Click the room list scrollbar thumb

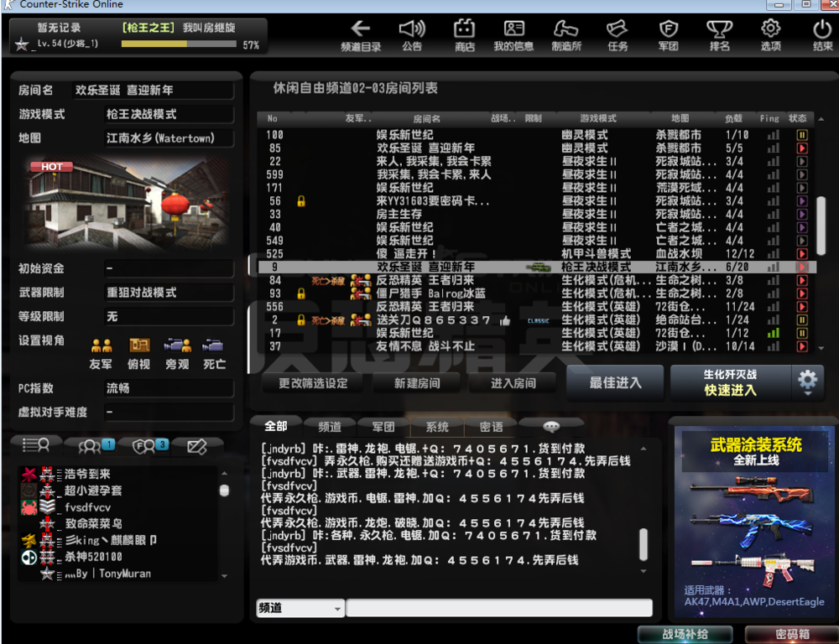coord(821,226)
